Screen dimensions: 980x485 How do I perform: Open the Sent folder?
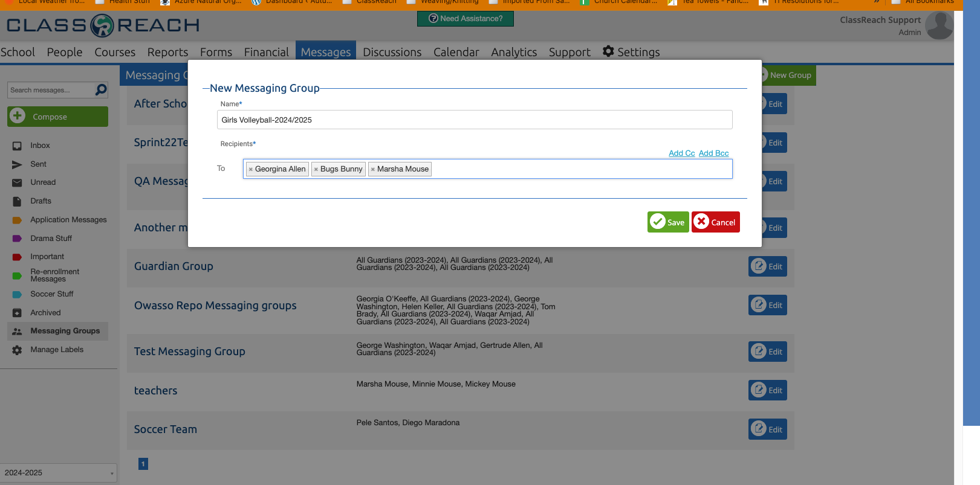[38, 164]
